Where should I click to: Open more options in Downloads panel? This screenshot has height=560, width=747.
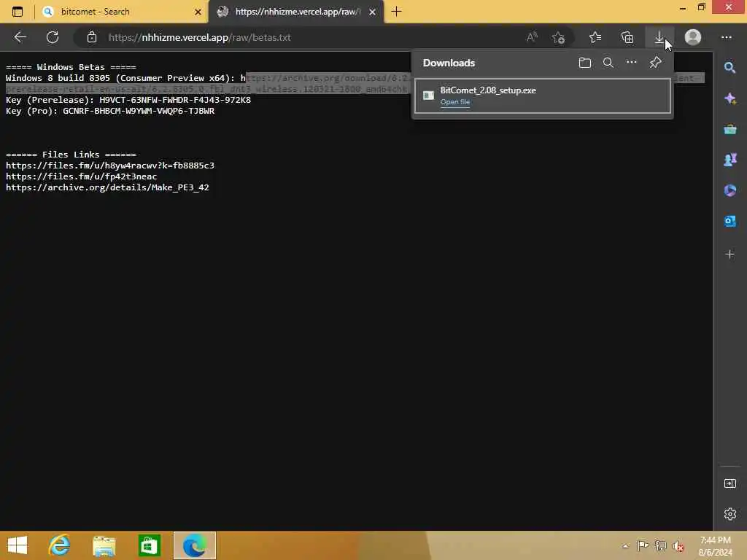631,62
